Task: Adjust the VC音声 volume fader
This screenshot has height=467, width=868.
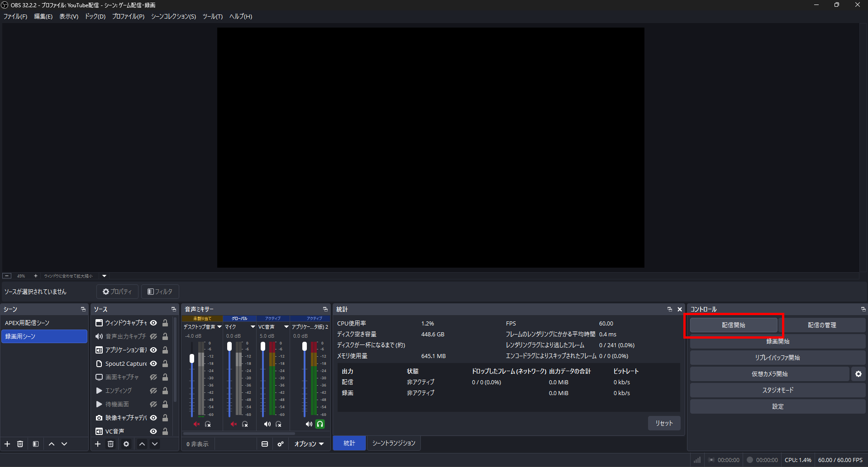Action: tap(263, 346)
